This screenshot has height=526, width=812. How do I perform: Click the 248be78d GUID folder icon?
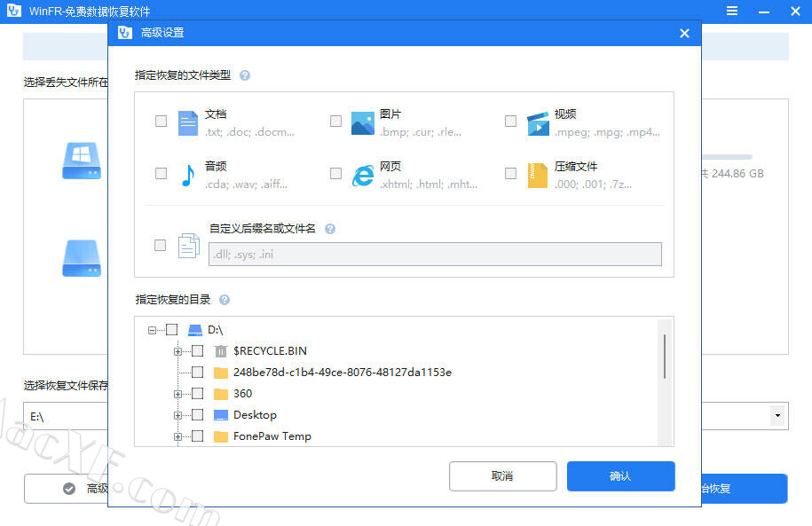221,373
